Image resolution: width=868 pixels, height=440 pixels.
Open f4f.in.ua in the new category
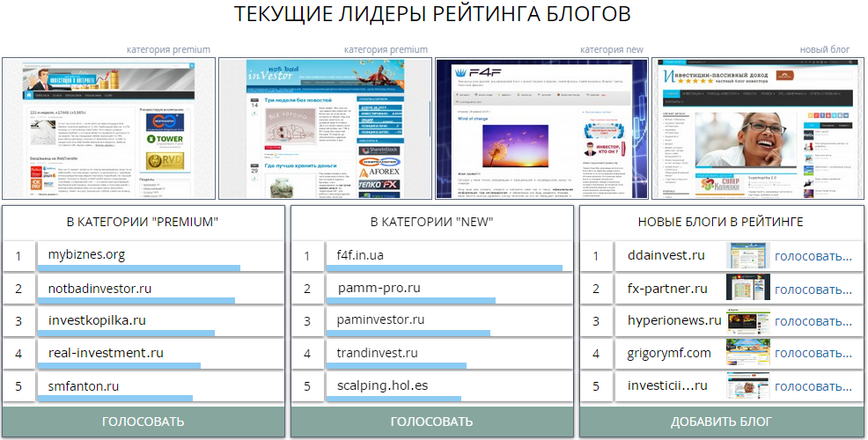360,255
